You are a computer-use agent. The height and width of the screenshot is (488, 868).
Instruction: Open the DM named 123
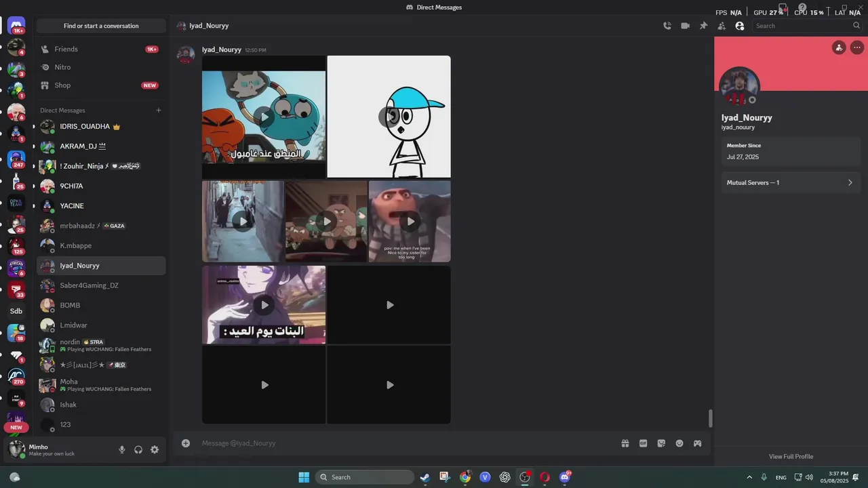pyautogui.click(x=101, y=424)
